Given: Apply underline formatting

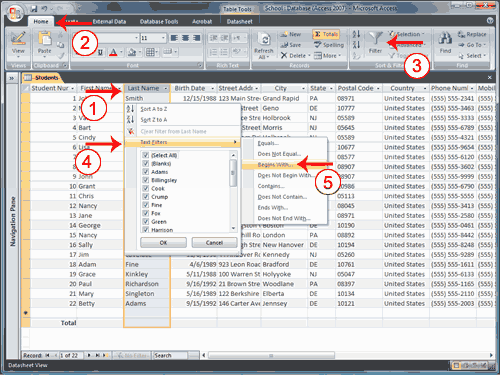Looking at the screenshot, I should point(100,53).
